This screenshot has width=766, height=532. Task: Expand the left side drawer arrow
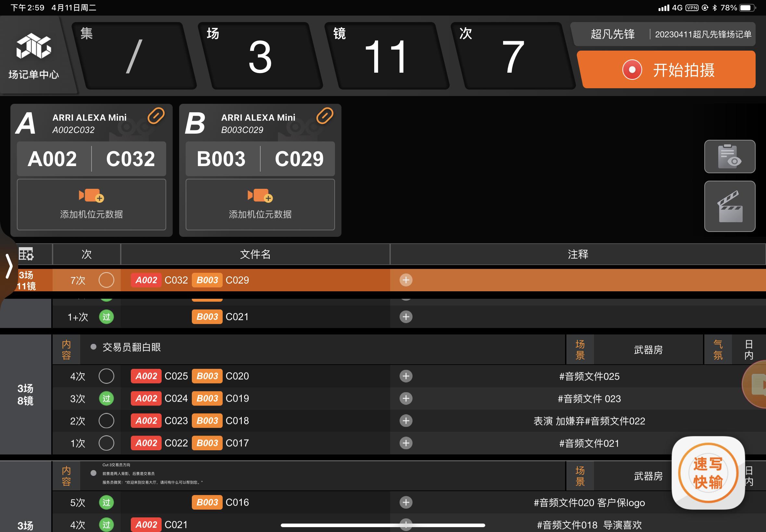click(9, 266)
